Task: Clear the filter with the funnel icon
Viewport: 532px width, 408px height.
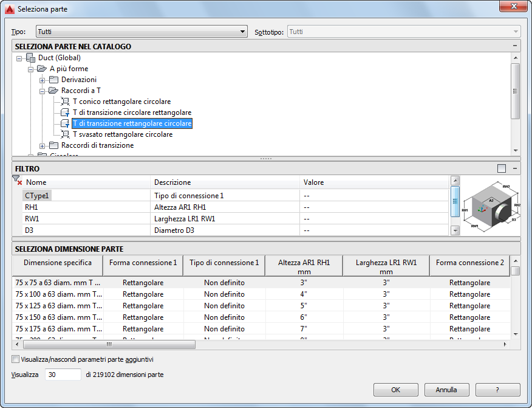Action: pos(17,180)
